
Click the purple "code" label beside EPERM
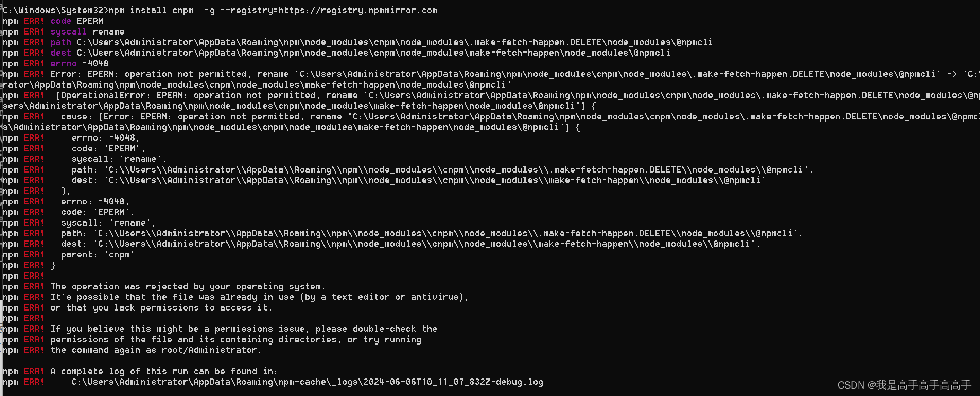click(60, 21)
